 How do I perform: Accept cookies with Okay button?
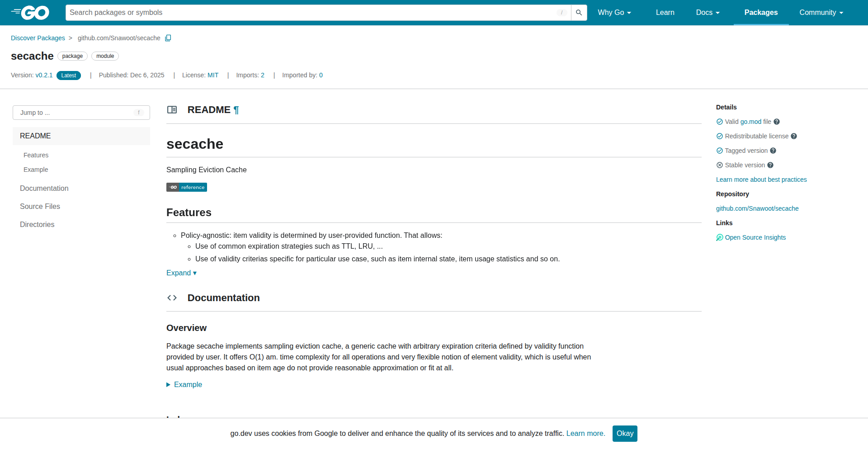[625, 433]
